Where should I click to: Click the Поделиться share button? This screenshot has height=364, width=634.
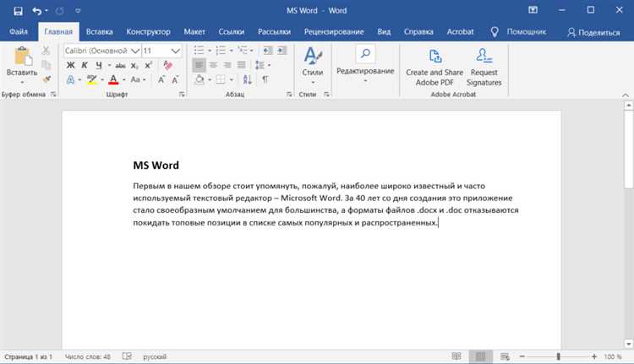(x=593, y=32)
